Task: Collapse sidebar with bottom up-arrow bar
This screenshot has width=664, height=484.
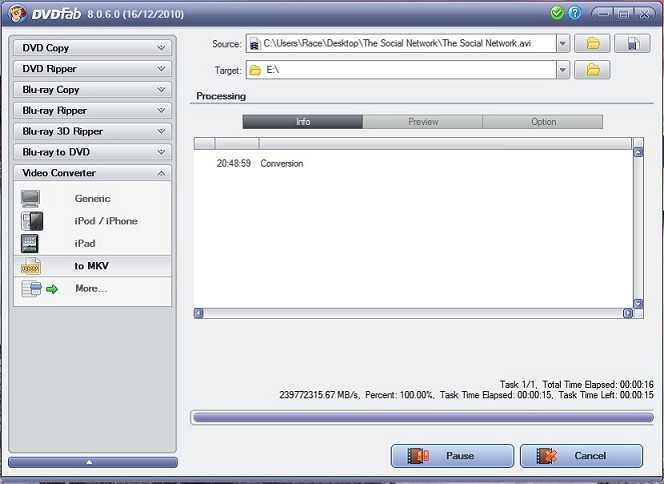Action: 93,462
